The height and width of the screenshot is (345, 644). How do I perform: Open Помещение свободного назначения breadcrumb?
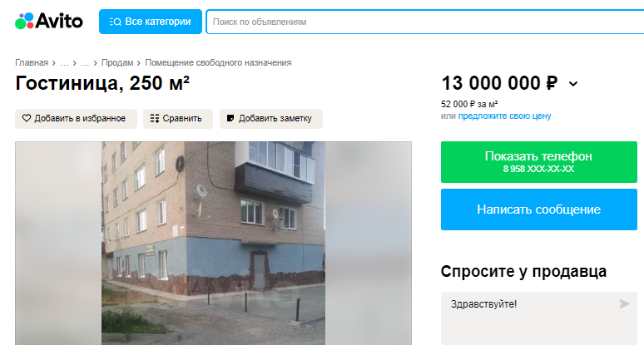pos(218,62)
